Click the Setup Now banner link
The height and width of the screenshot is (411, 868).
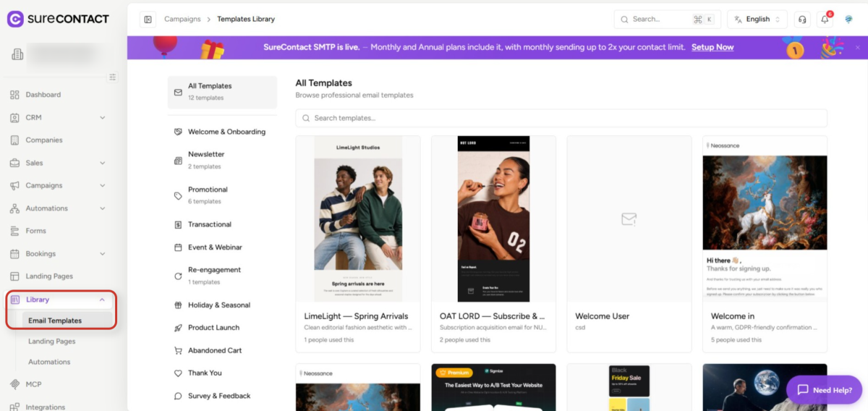point(712,48)
